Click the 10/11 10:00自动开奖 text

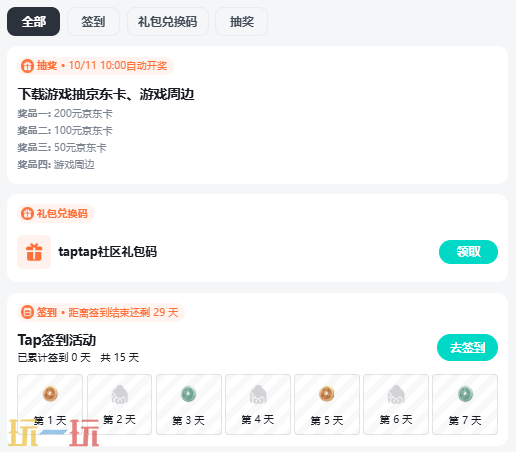(x=118, y=66)
